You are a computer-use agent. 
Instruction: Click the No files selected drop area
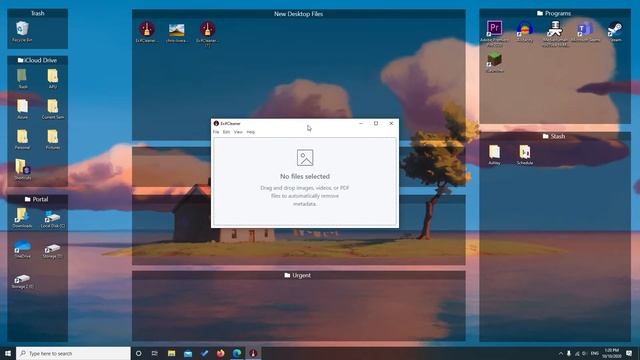(305, 182)
